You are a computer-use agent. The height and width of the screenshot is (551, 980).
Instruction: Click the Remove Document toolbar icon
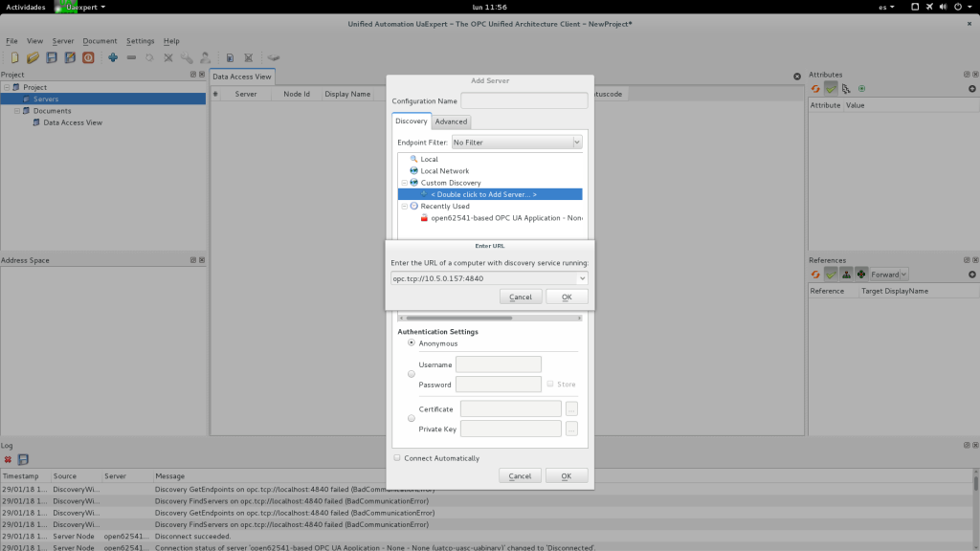(248, 57)
